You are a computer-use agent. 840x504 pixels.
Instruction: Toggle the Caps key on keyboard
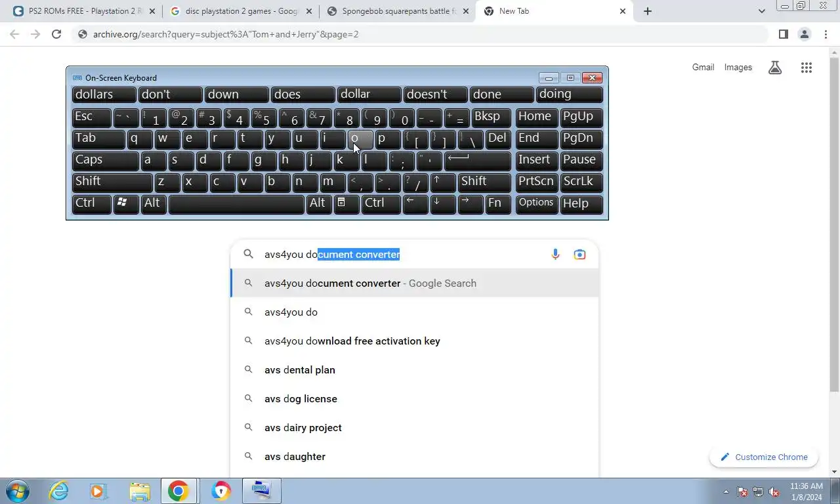click(x=105, y=161)
